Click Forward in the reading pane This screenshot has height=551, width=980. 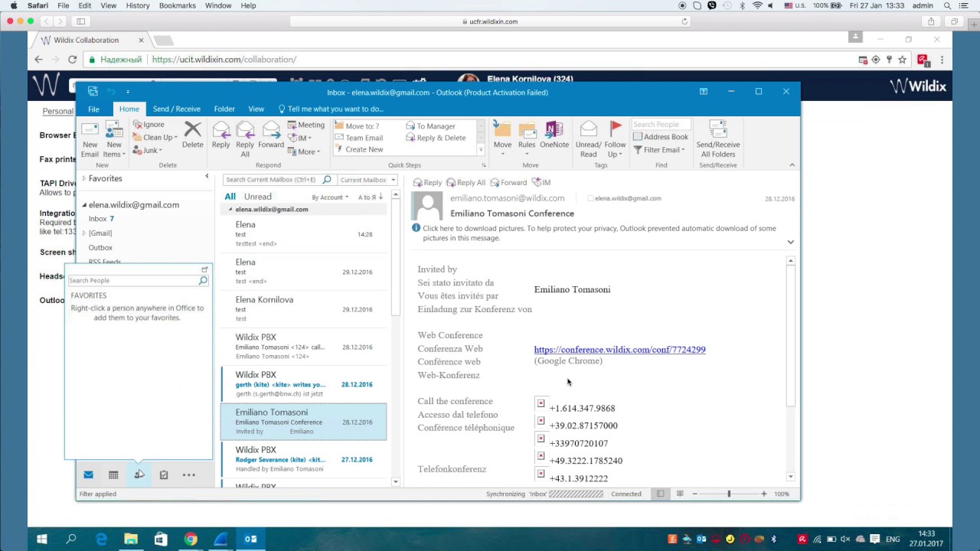tap(508, 182)
